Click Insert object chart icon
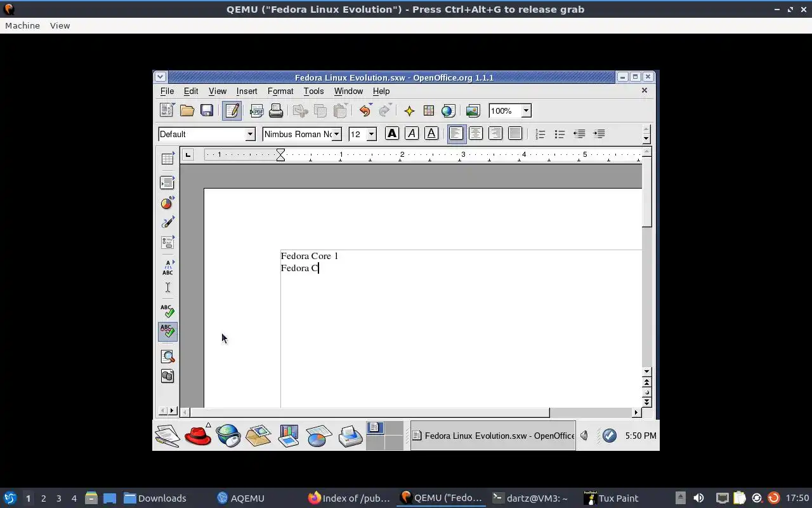The width and height of the screenshot is (812, 508). point(167,203)
